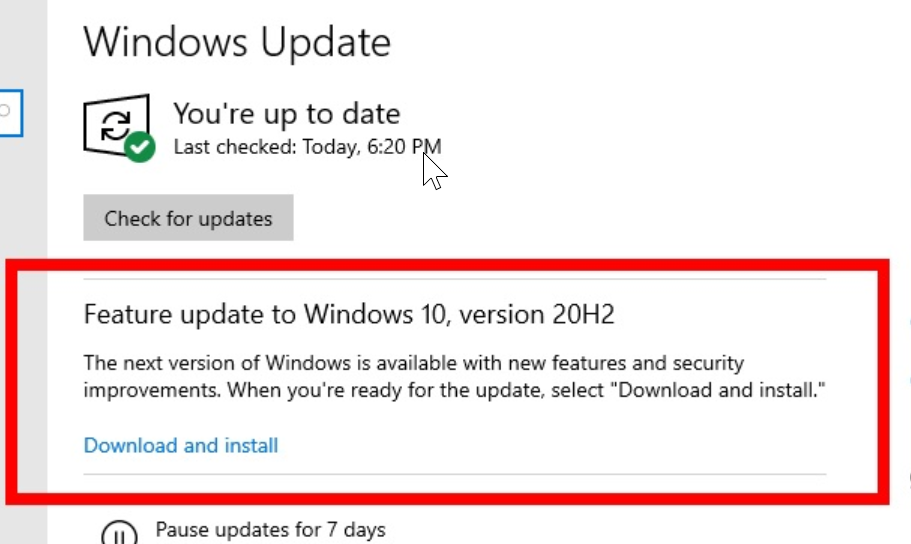Open the Download and install link
Screen dimensions: 911x544
181,446
